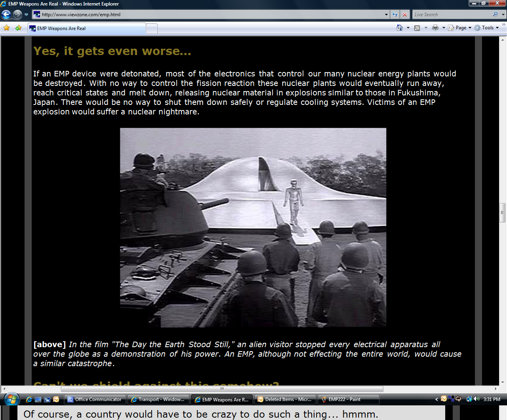Image resolution: width=507 pixels, height=420 pixels.
Task: Click the bold '[above]' caption label
Action: 50,344
